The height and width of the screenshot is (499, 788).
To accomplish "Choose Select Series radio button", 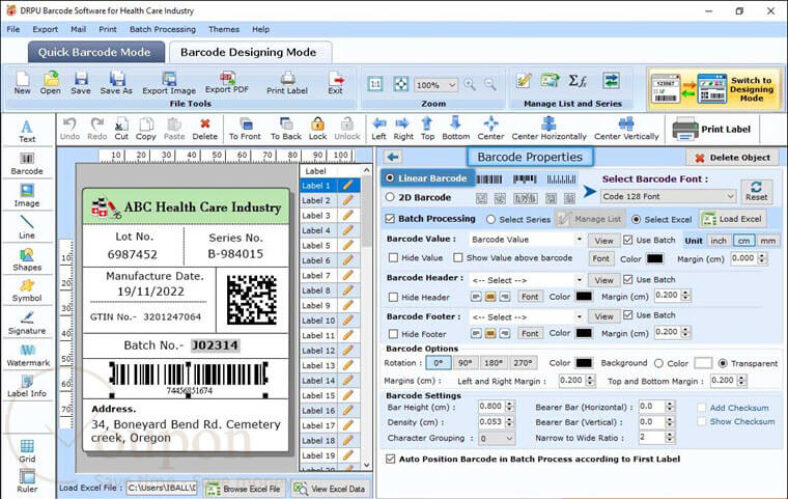I will [x=491, y=220].
